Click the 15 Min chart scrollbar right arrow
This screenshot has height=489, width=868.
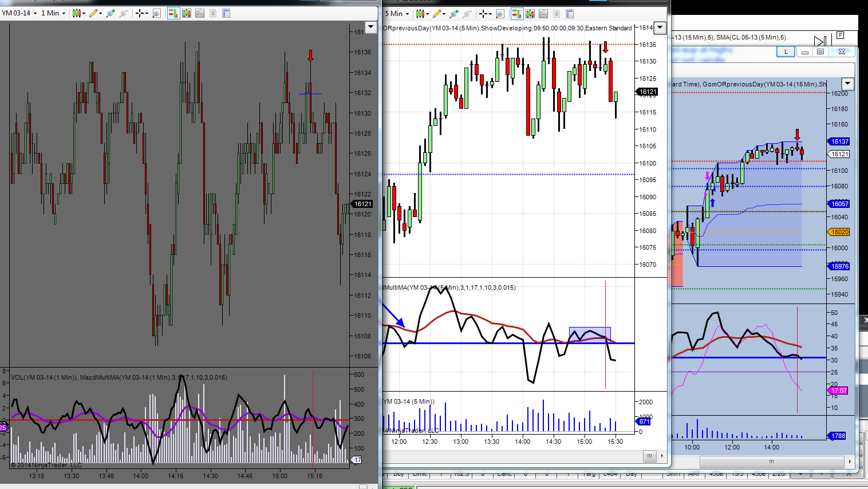(850, 462)
